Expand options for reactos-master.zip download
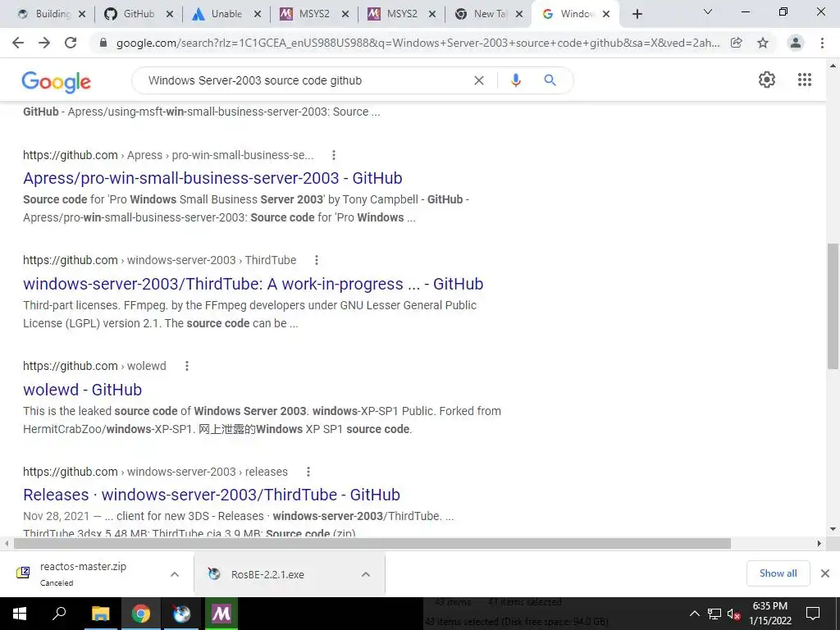 175,574
